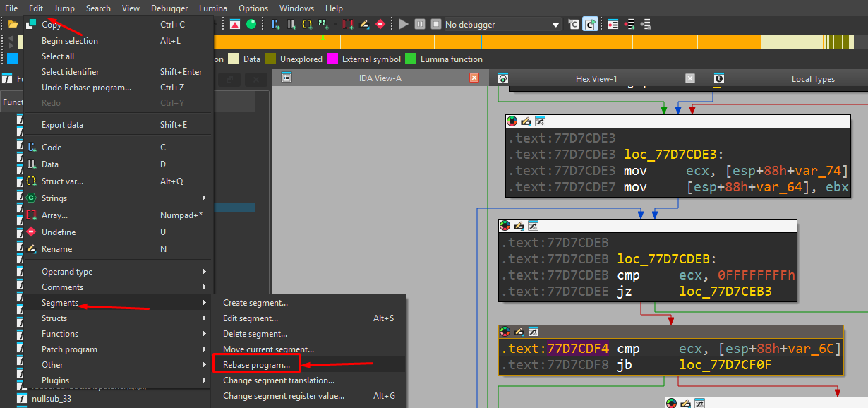868x408 pixels.
Task: Click the edit pencil icon on loc_77D7CDE3 block
Action: pyautogui.click(x=526, y=121)
